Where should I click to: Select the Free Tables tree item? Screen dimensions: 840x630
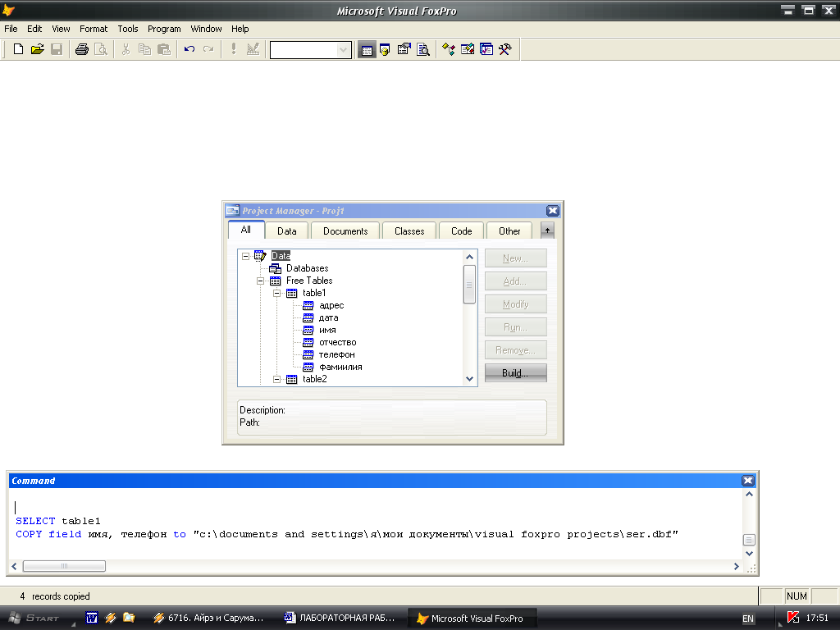click(x=309, y=281)
